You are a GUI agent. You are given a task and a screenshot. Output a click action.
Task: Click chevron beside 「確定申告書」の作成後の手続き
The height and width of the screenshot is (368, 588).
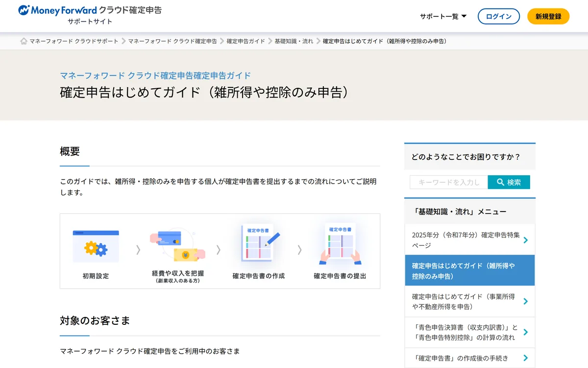[x=525, y=358]
